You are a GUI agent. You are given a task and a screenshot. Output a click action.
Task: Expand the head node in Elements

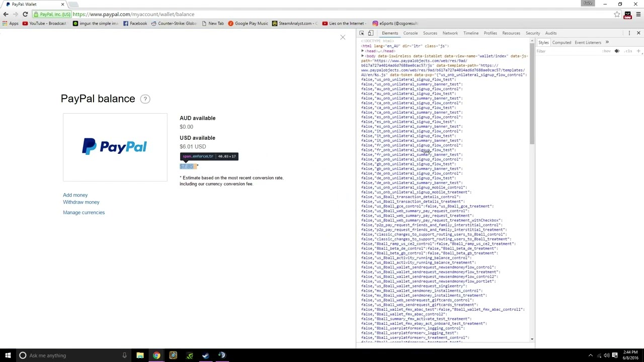pyautogui.click(x=362, y=51)
